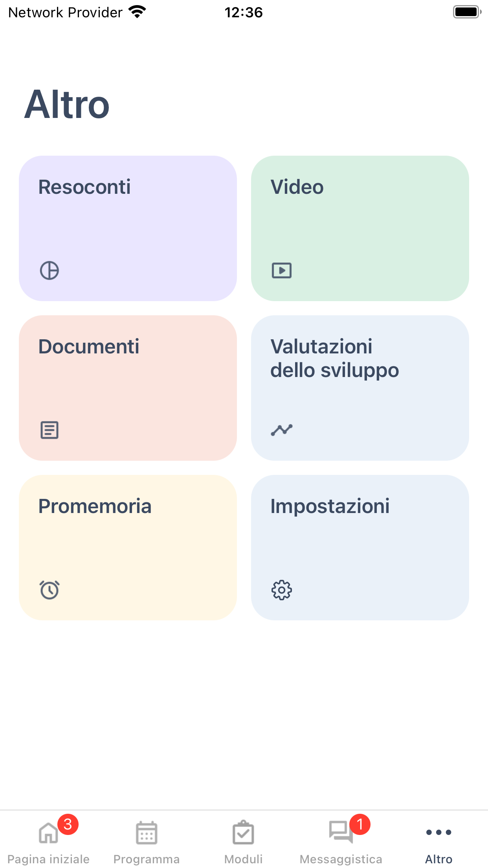
Task: Tap the gear icon in Impostazioni
Action: [x=282, y=590]
